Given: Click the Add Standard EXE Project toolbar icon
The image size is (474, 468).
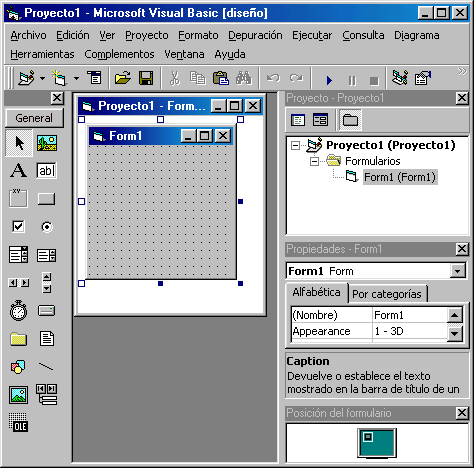Looking at the screenshot, I should (x=27, y=78).
